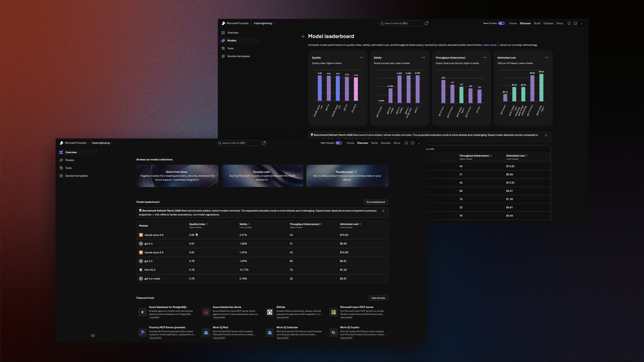The image size is (644, 362).
Task: Expand the Safety chart card
Action: [423, 57]
